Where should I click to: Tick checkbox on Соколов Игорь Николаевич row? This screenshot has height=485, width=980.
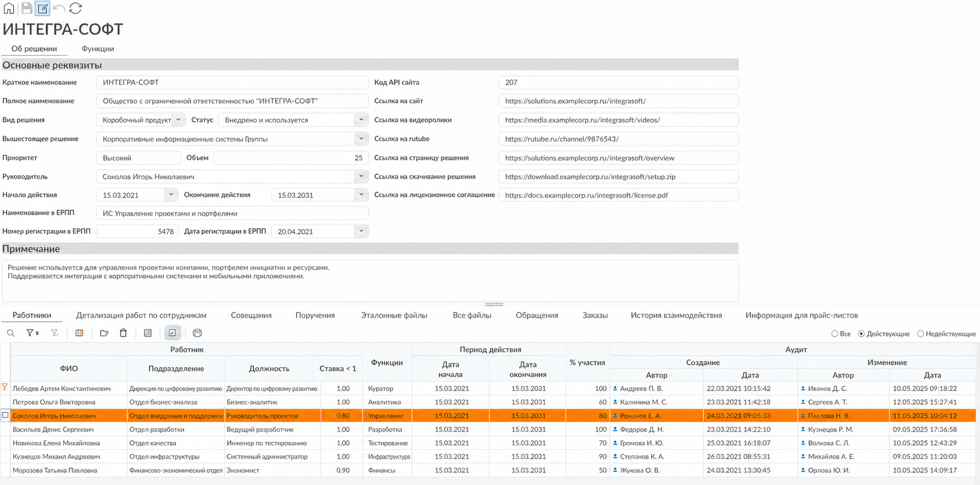pyautogui.click(x=5, y=415)
